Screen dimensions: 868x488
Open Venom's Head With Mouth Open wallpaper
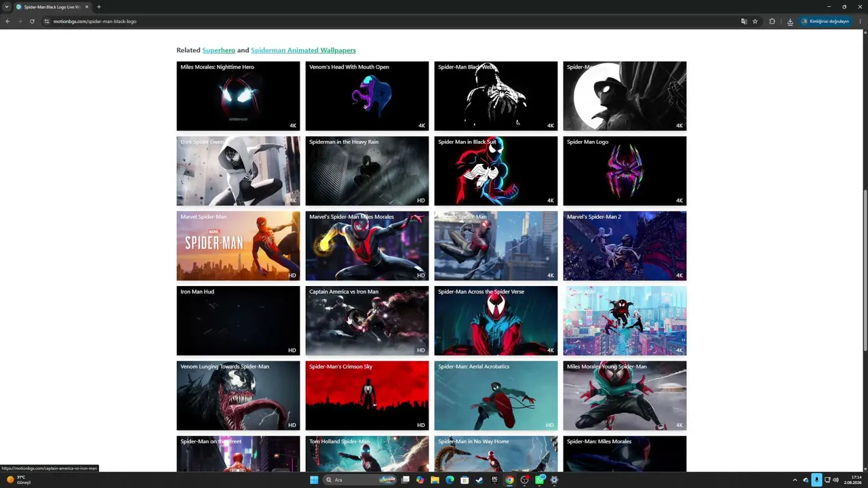pyautogui.click(x=367, y=96)
